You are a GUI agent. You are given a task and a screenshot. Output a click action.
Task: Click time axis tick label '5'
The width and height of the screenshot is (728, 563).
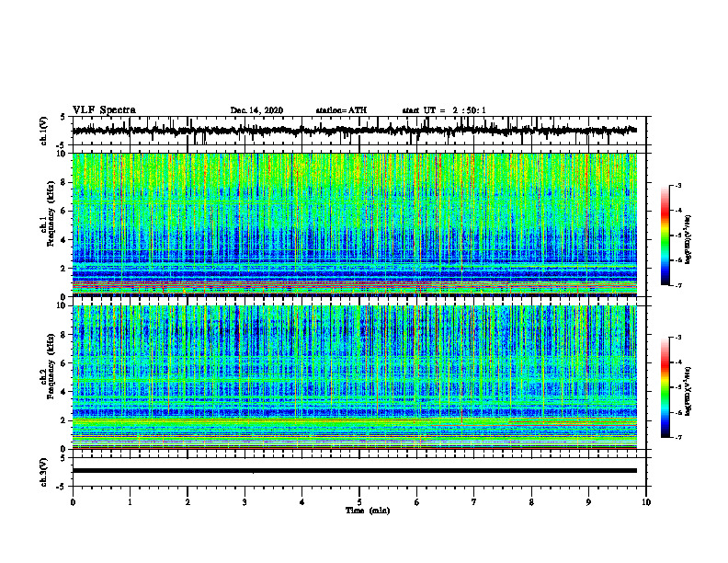[x=359, y=502]
